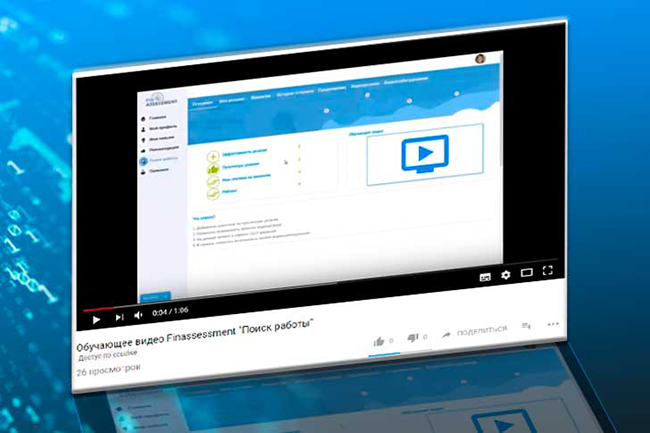Open the add-to-playlist icon
Screen dimensions: 650x433
tap(527, 325)
